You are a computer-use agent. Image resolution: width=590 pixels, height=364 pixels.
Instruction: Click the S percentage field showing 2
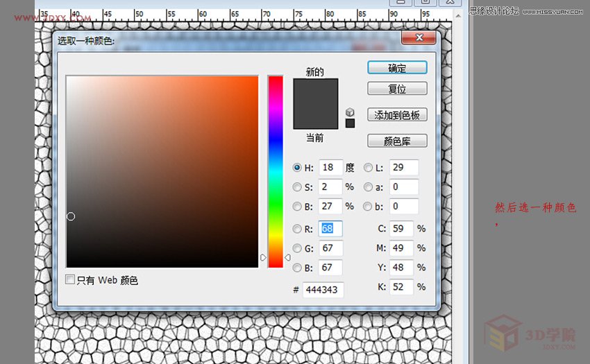330,187
